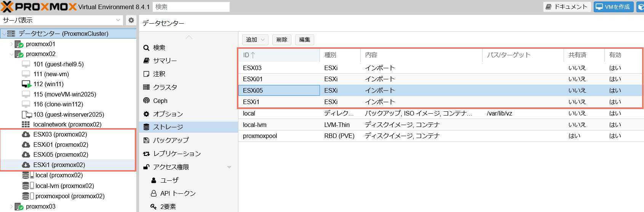Click the 検索 search input field
Screen dimensions: 644x212
point(191,7)
